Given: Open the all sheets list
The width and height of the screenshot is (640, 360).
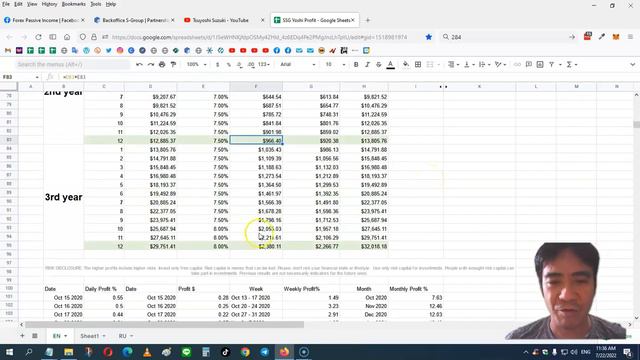Looking at the screenshot, I should (x=35, y=336).
